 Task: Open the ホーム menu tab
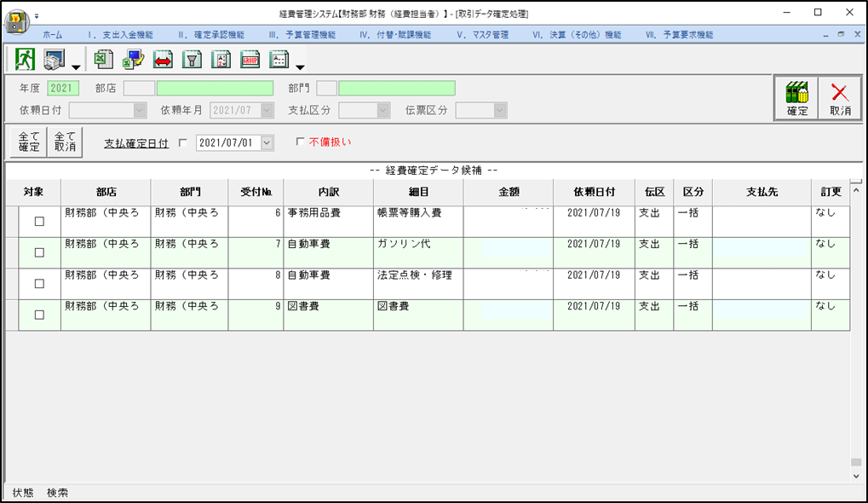(x=53, y=34)
